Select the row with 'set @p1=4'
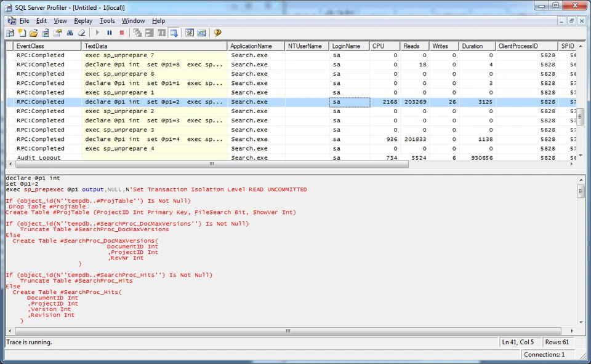Image resolution: width=591 pixels, height=364 pixels. point(291,140)
